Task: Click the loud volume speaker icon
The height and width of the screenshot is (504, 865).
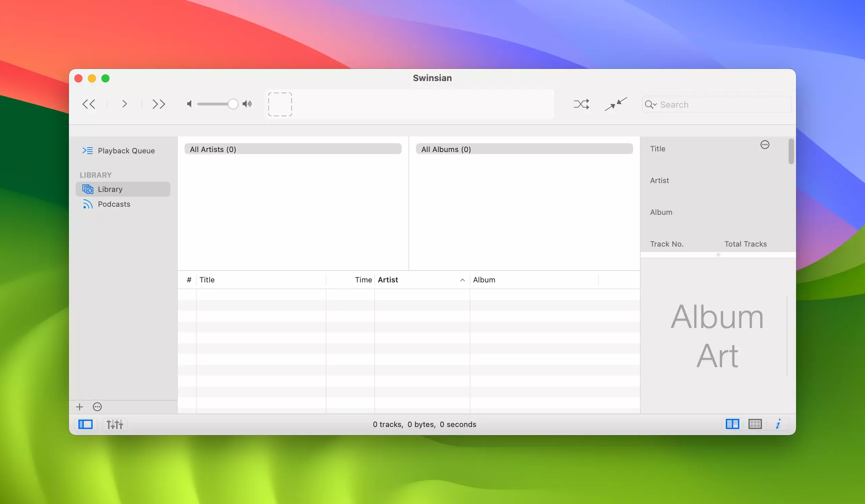Action: [x=247, y=104]
